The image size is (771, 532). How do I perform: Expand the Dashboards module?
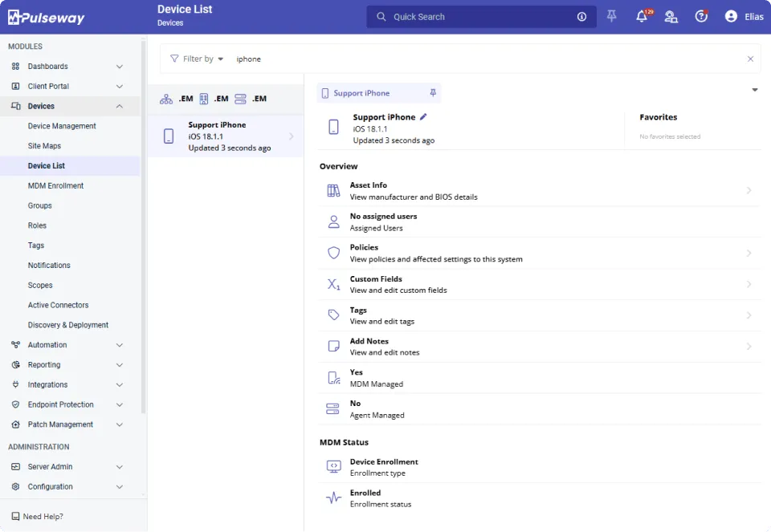point(120,67)
